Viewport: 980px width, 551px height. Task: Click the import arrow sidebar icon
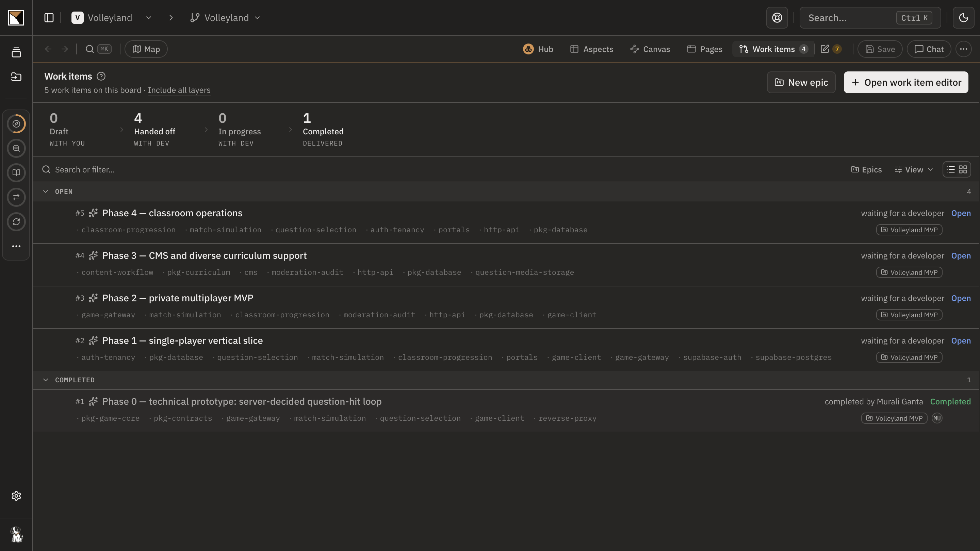[16, 77]
